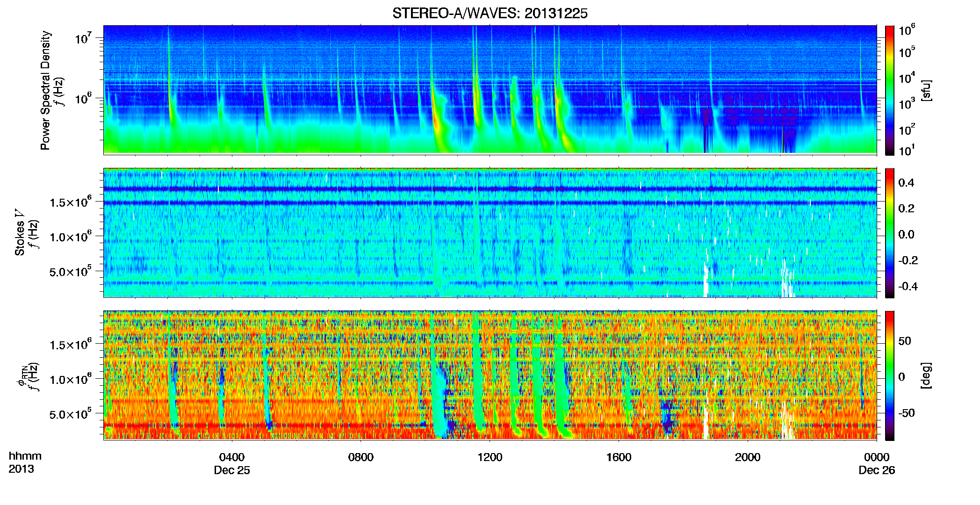
Task: Click the 10^4 label on the sfu color bar
Action: click(x=907, y=78)
